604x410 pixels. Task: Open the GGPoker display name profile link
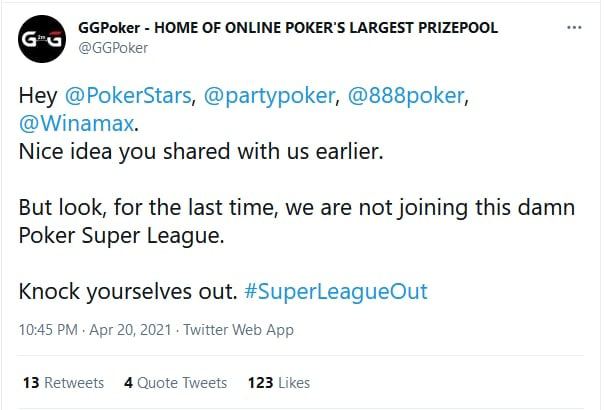pos(283,28)
